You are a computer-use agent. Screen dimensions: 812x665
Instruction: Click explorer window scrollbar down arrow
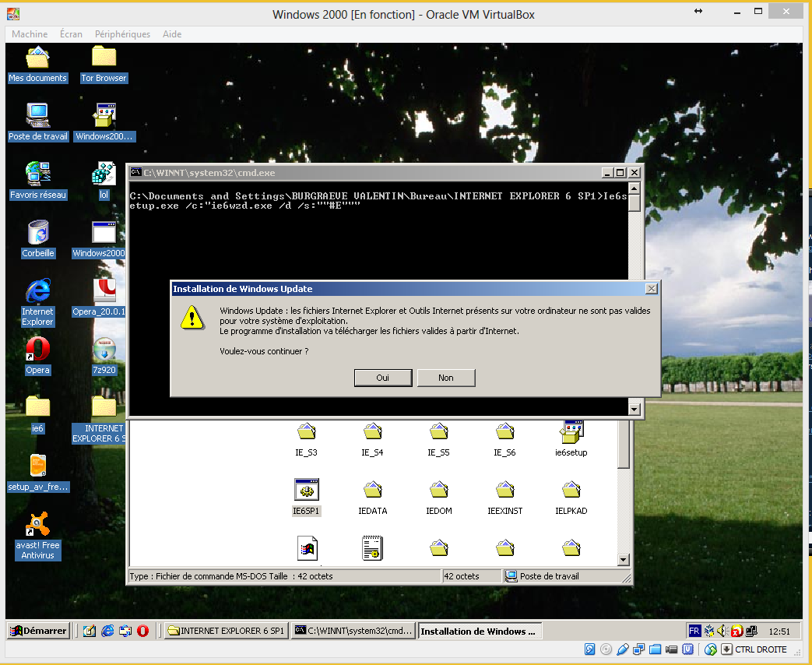[624, 559]
